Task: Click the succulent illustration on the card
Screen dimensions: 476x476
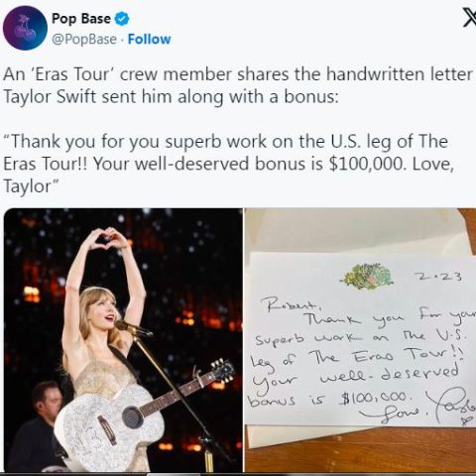Action: tap(368, 277)
